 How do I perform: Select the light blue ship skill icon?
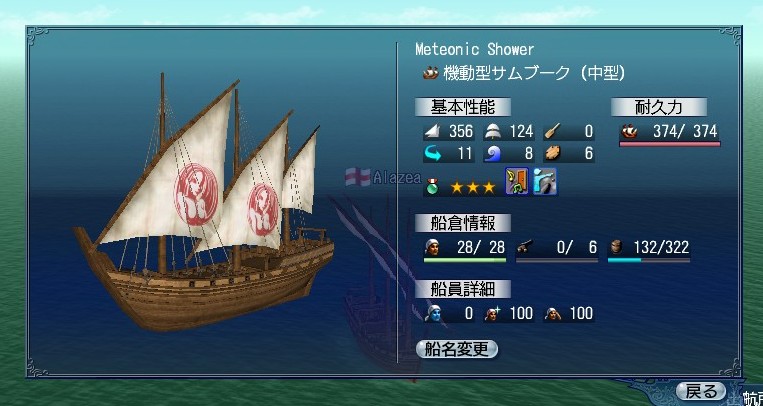[545, 182]
